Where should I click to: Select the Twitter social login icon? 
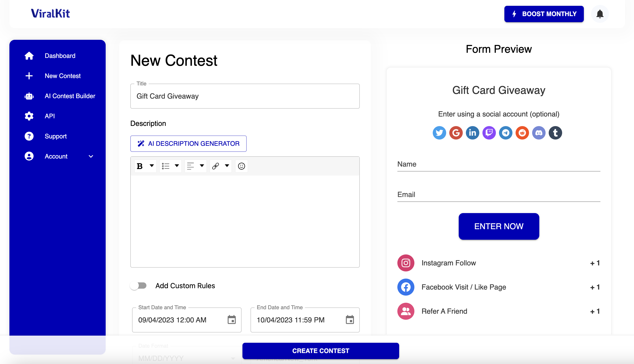point(439,133)
